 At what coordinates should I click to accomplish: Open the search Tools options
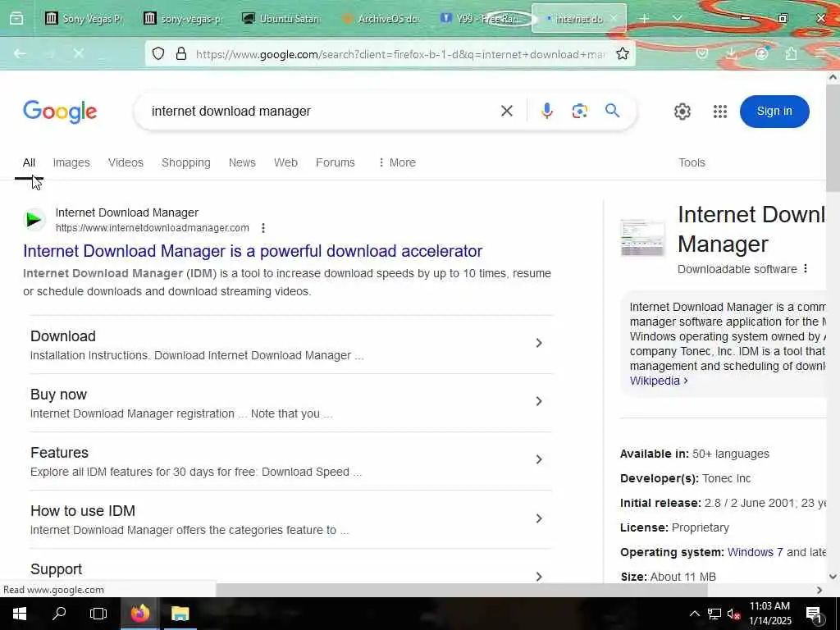[692, 162]
